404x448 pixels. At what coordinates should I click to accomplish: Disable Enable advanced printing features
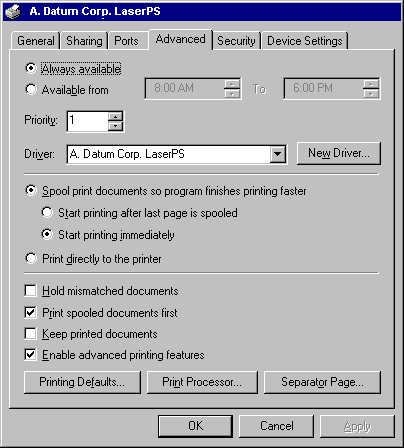tap(31, 354)
